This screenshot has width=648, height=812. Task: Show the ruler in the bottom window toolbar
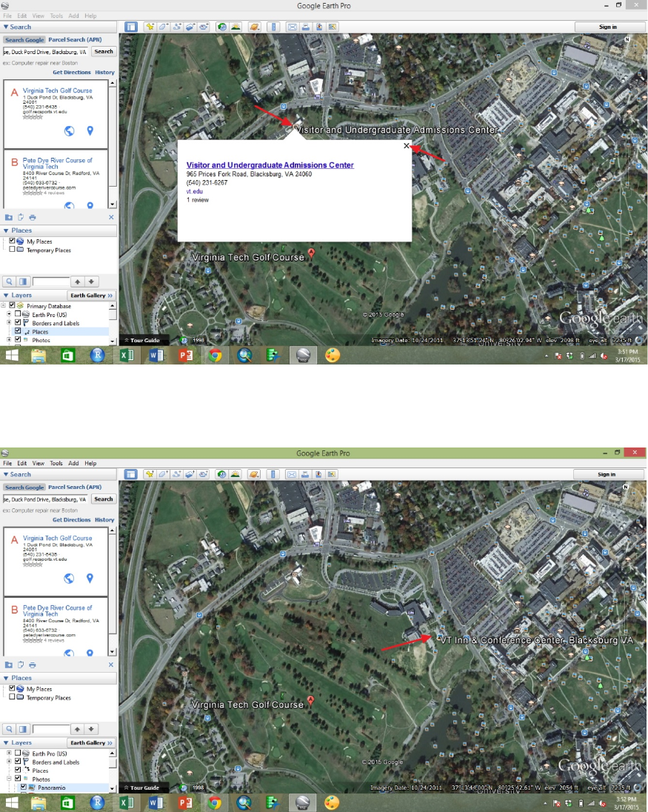pyautogui.click(x=273, y=474)
